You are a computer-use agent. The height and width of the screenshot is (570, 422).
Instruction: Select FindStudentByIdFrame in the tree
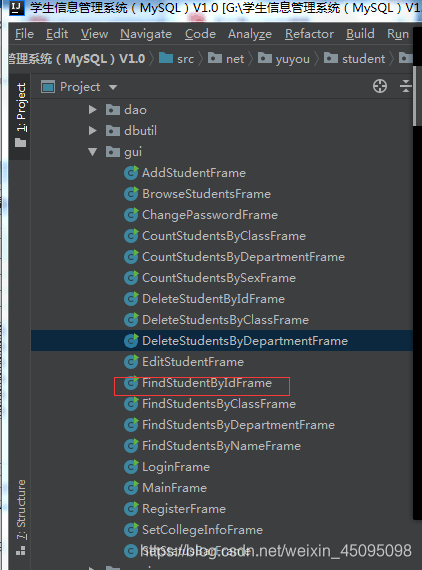(x=207, y=383)
